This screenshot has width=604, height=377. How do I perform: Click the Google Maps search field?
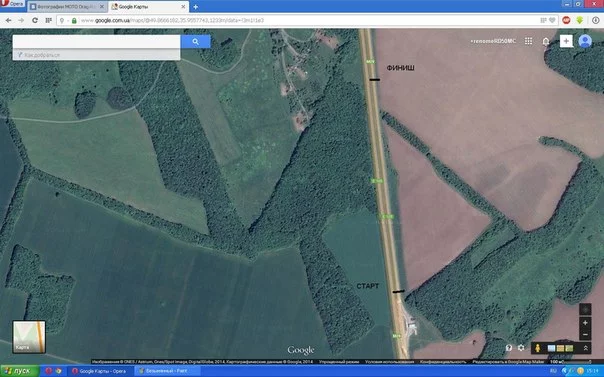pyautogui.click(x=96, y=42)
